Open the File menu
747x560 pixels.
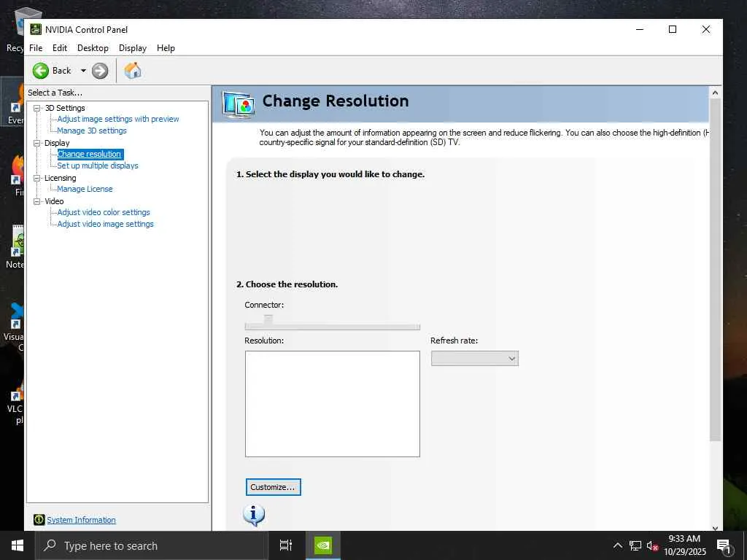coord(36,48)
